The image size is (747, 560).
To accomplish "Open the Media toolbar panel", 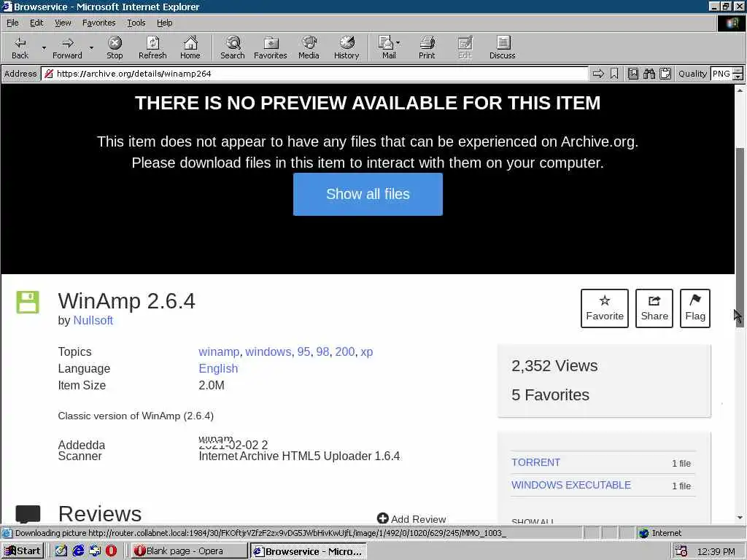I will coord(309,47).
